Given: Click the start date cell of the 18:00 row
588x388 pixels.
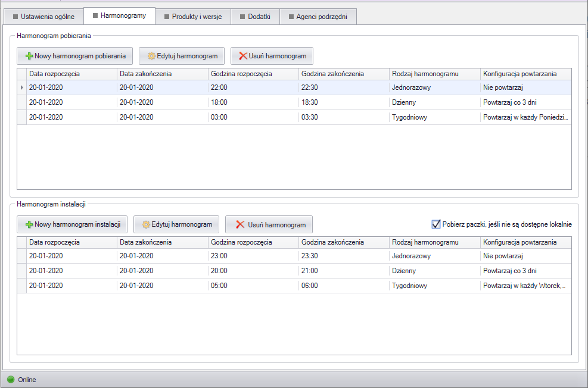Looking at the screenshot, I should (71, 102).
